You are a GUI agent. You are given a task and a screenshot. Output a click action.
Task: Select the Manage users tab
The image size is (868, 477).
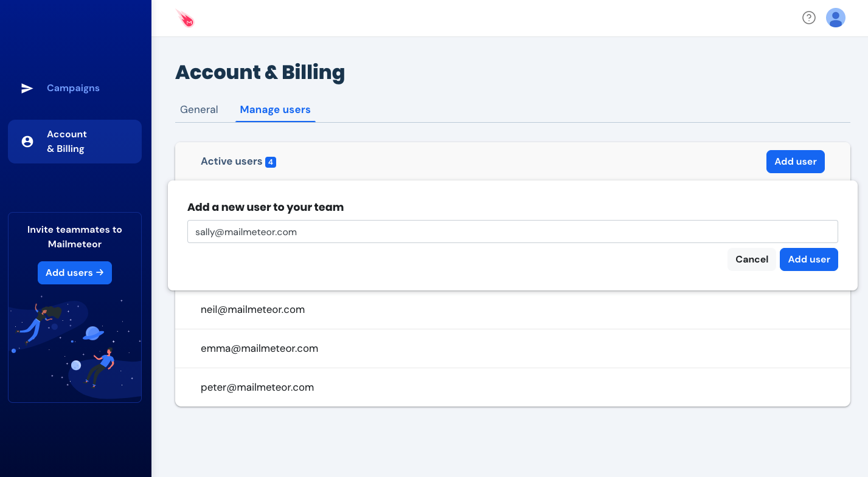tap(275, 109)
